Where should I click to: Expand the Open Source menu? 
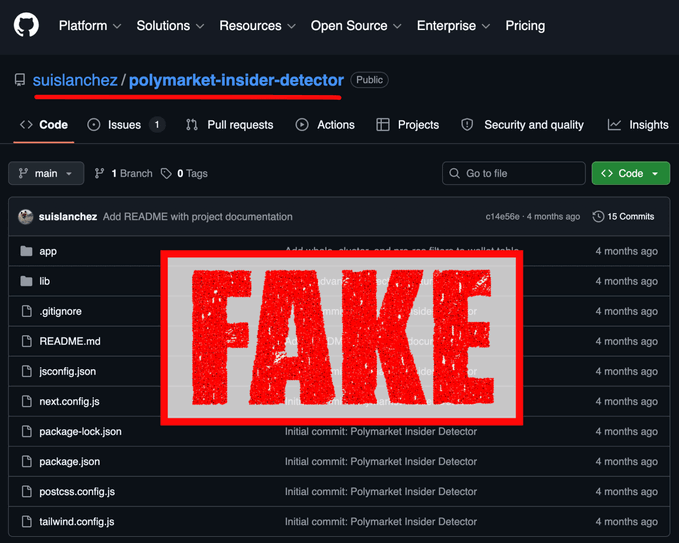pyautogui.click(x=356, y=26)
